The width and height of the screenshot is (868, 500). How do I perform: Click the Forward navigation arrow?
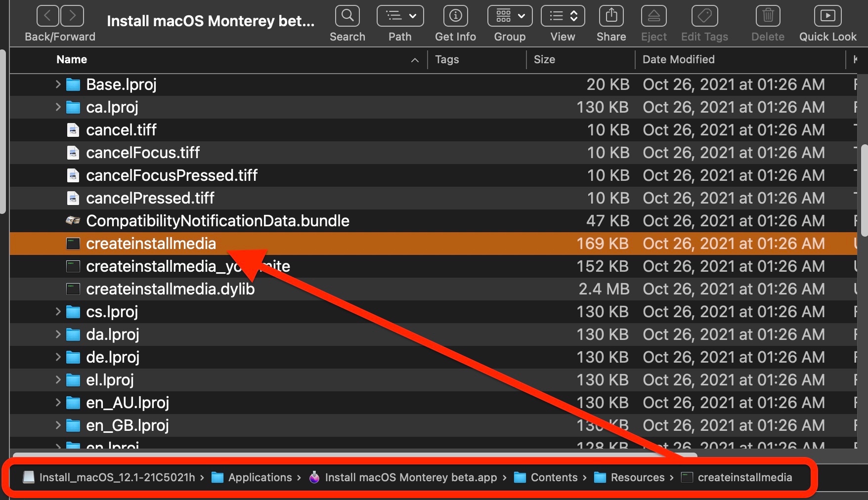72,16
